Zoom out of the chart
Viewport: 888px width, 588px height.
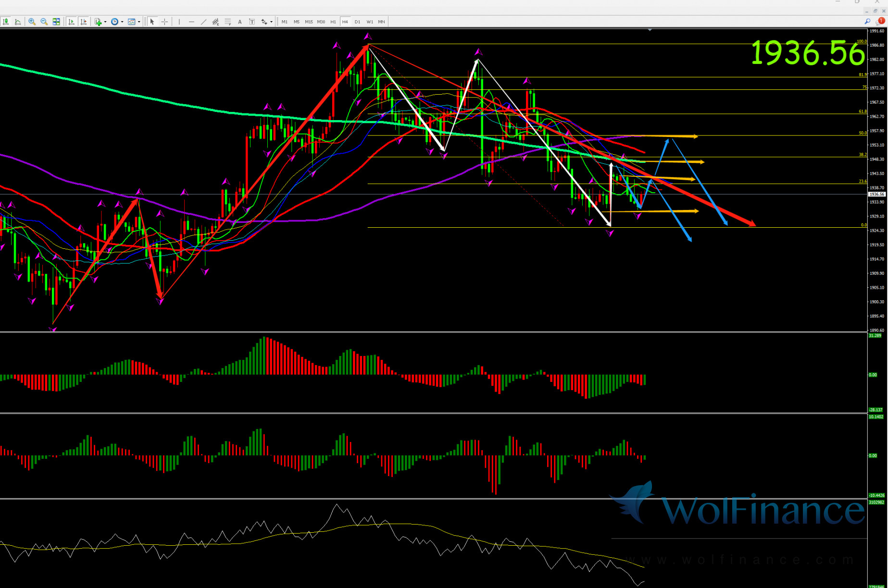(x=44, y=22)
